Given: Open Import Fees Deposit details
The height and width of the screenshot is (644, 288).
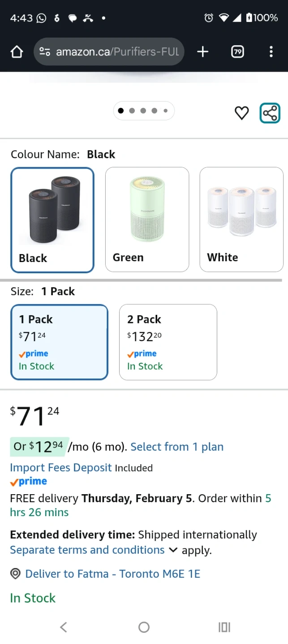Looking at the screenshot, I should [x=61, y=468].
